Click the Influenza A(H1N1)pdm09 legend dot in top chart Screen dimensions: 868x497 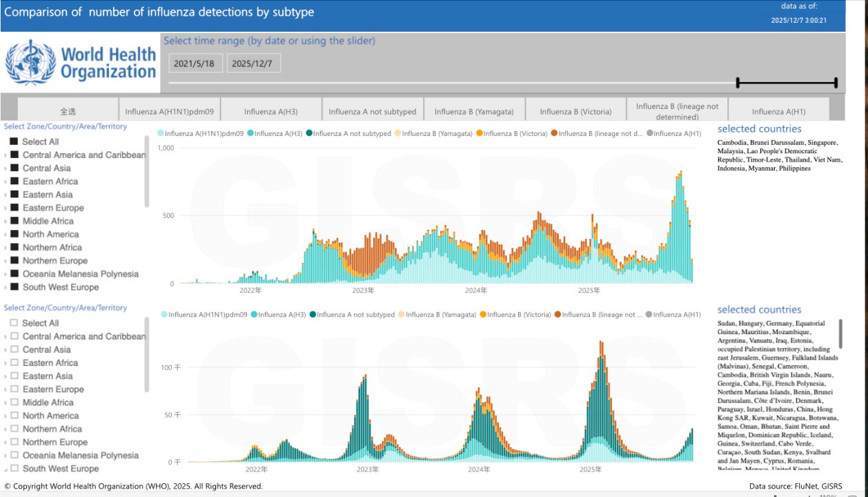pyautogui.click(x=161, y=134)
